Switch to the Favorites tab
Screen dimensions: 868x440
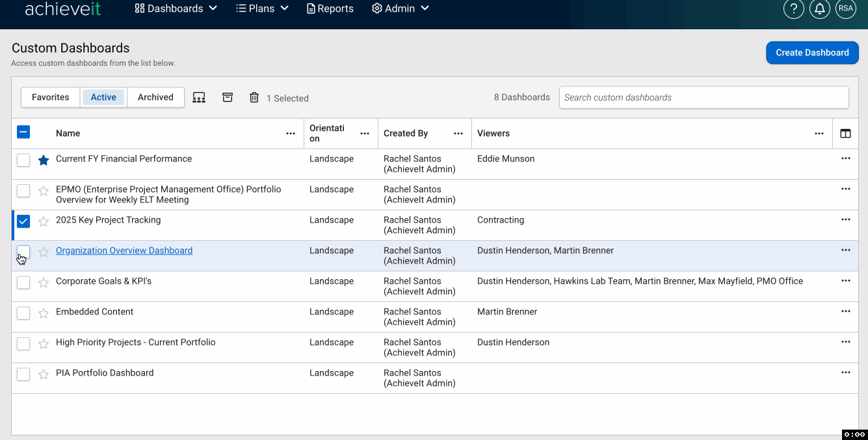point(51,98)
